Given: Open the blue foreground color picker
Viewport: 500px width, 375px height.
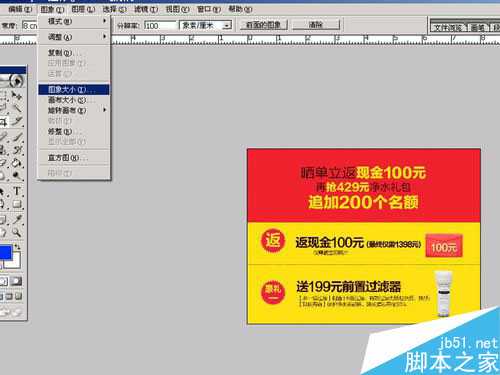Looking at the screenshot, I should [x=5, y=252].
